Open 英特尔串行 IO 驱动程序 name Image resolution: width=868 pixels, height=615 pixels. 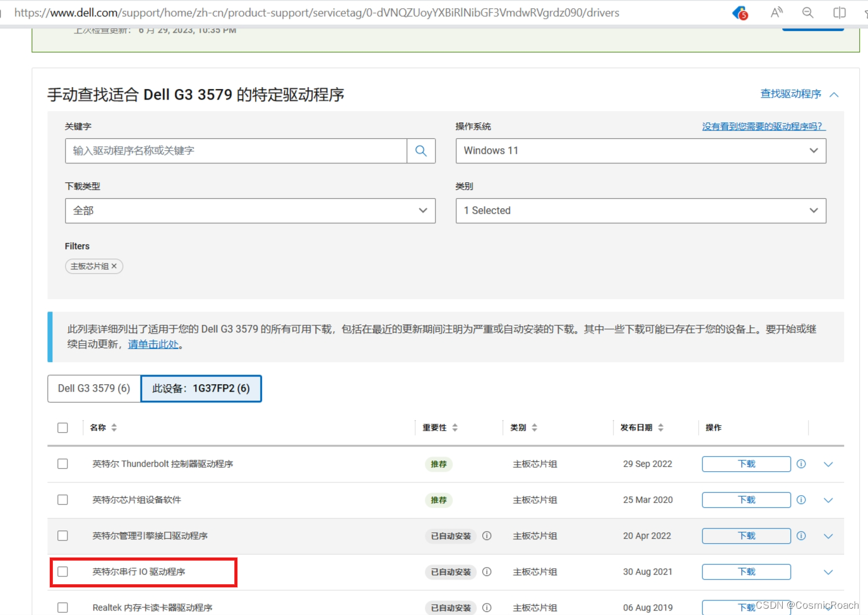coord(139,571)
